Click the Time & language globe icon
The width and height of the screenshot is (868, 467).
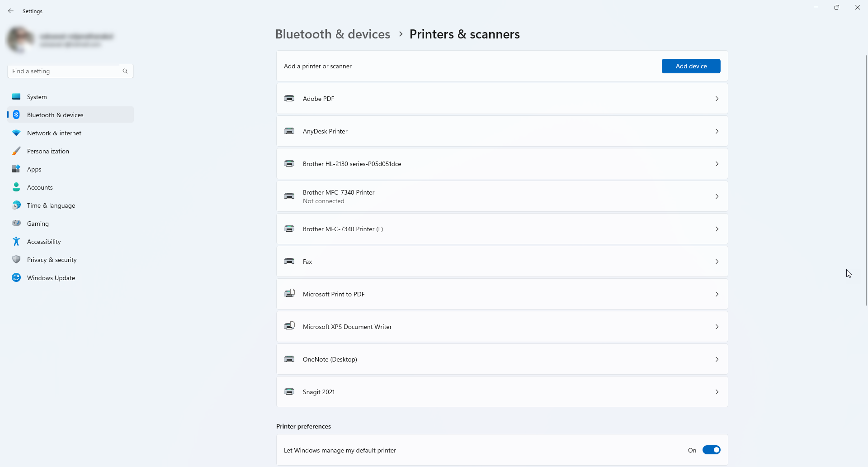click(x=16, y=205)
